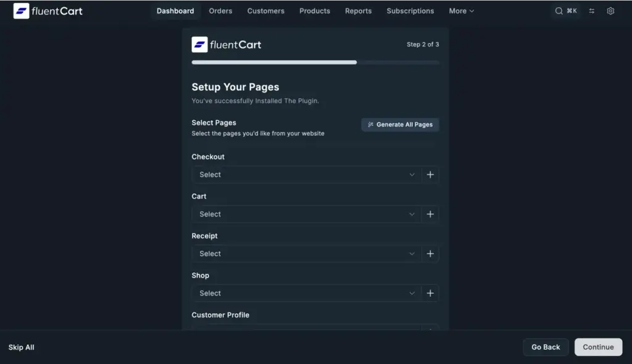Add a new Checkout page with plus icon
The width and height of the screenshot is (632, 364).
[430, 175]
